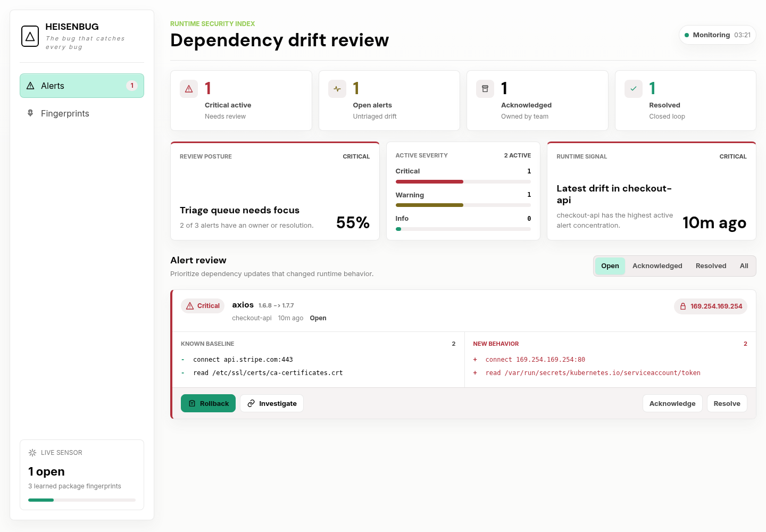Open the Acknowledged Owned by team card
This screenshot has width=766, height=532.
click(x=537, y=101)
